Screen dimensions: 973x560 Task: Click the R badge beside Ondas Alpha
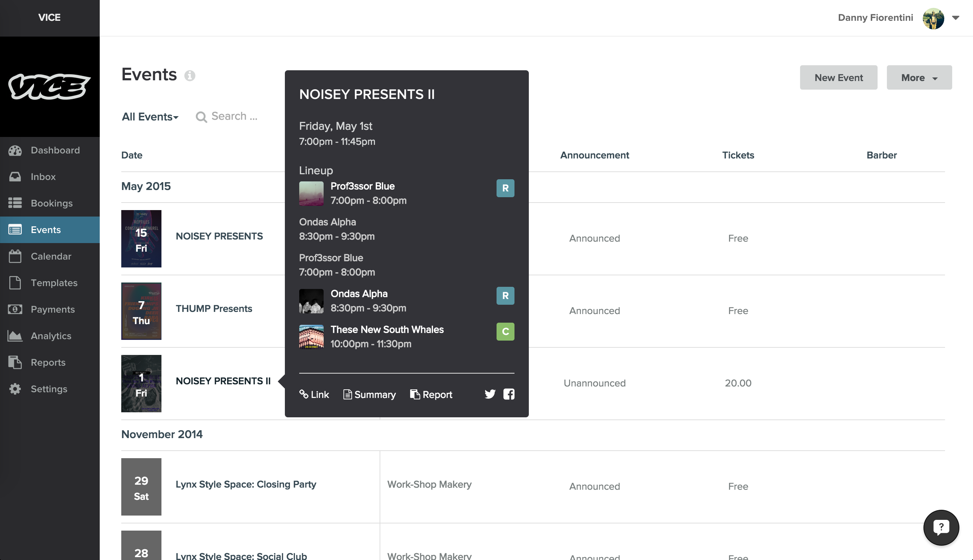[505, 296]
